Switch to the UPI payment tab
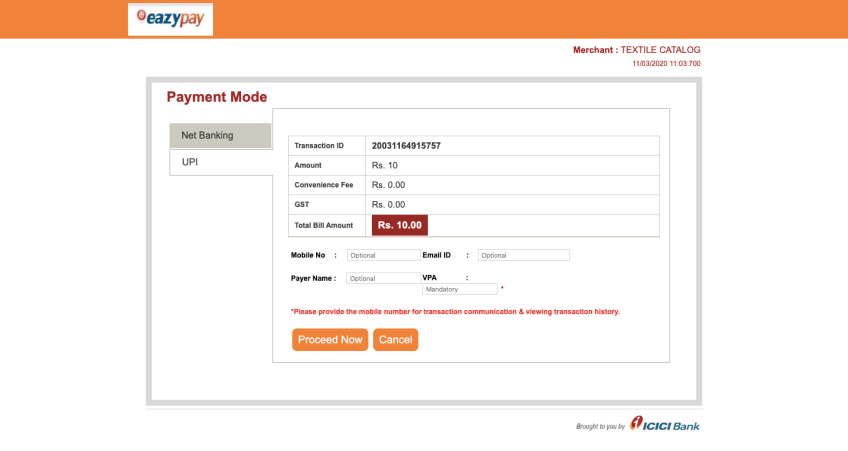The width and height of the screenshot is (848, 451). (221, 162)
